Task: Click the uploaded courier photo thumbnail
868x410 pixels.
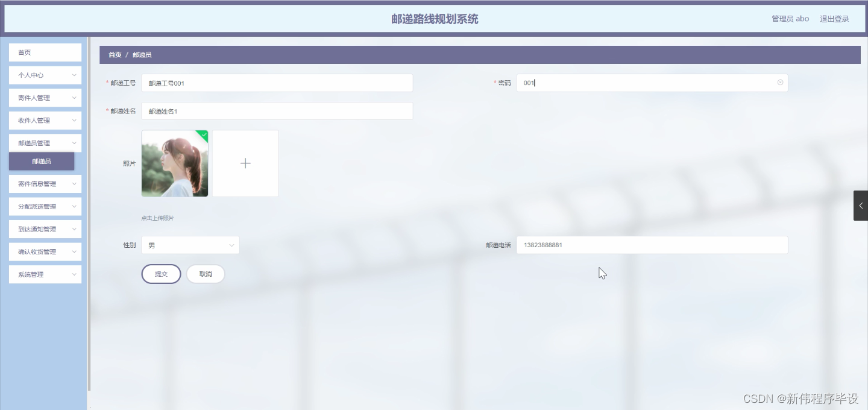Action: tap(174, 163)
